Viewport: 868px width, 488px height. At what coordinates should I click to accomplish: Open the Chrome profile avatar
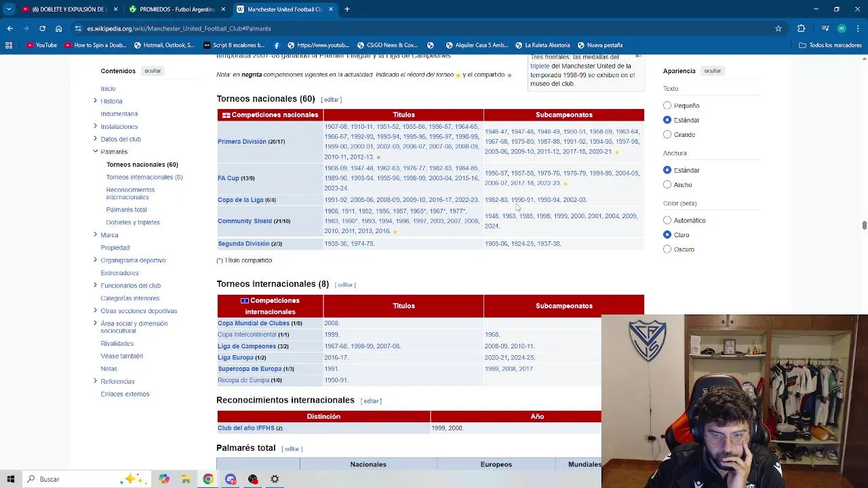[842, 28]
